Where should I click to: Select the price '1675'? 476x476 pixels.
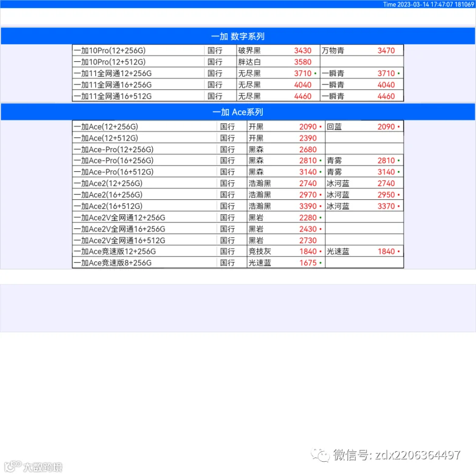pos(308,263)
